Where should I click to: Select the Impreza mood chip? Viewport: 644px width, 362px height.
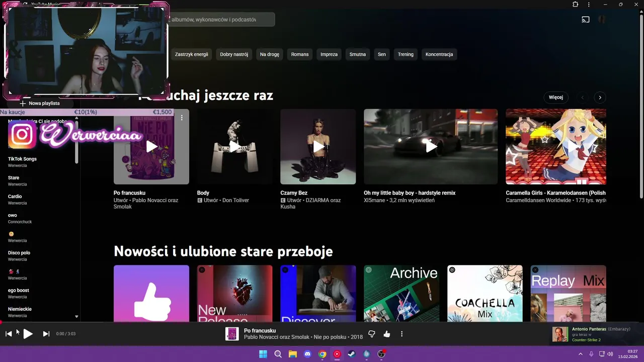(329, 54)
